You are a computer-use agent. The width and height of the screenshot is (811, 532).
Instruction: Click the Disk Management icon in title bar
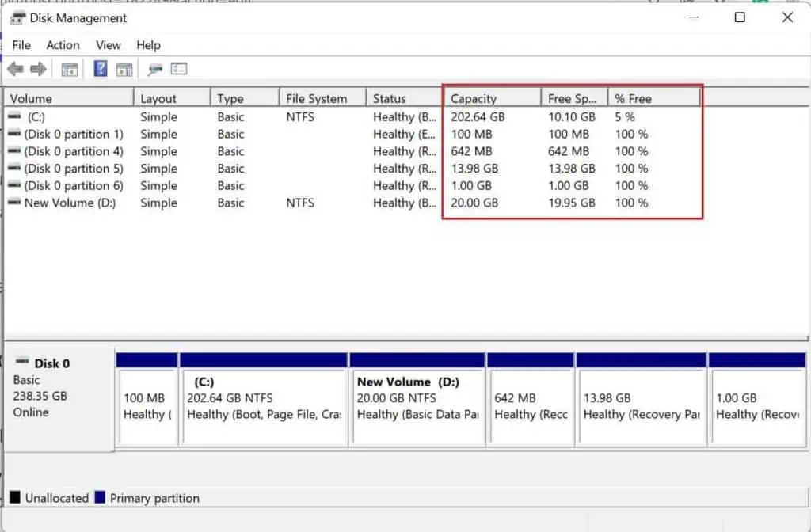tap(17, 17)
